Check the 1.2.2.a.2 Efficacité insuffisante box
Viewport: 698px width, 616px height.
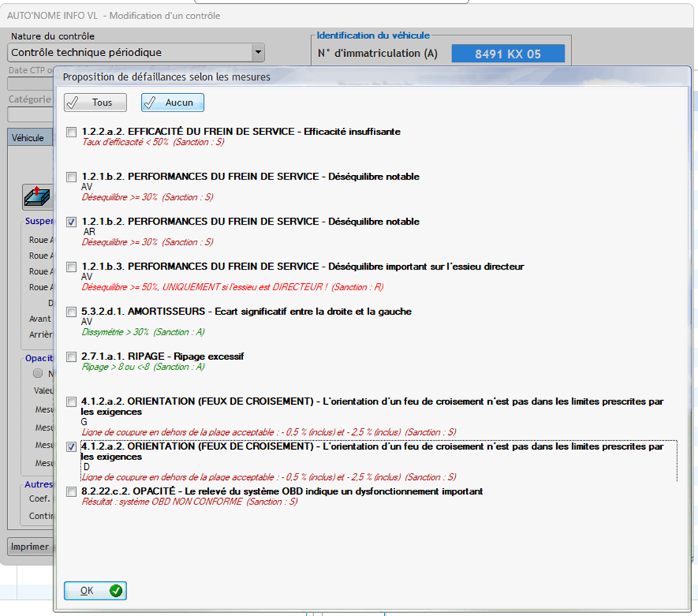[x=71, y=132]
